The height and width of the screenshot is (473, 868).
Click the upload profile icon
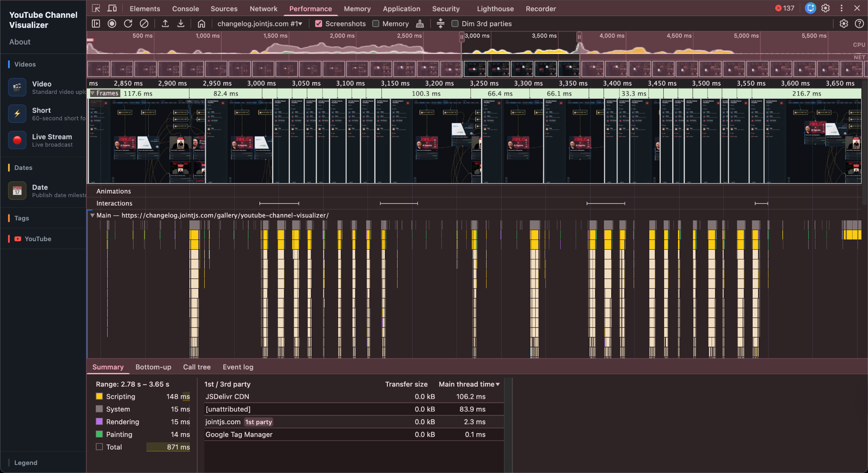point(165,24)
